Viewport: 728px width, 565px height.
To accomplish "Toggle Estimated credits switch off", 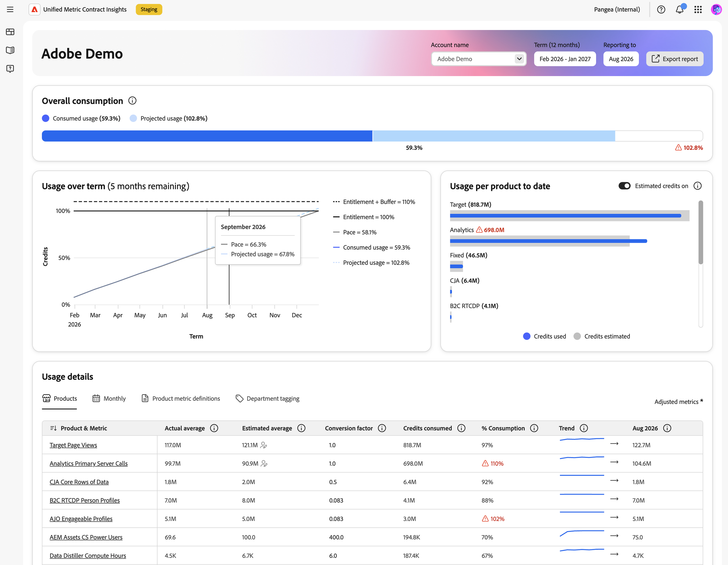I will click(x=624, y=186).
